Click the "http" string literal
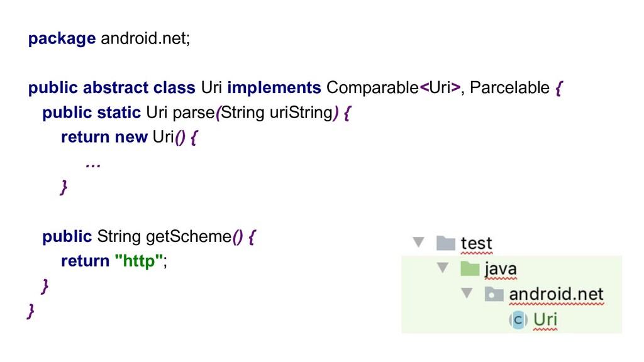644x362 pixels. coord(139,261)
